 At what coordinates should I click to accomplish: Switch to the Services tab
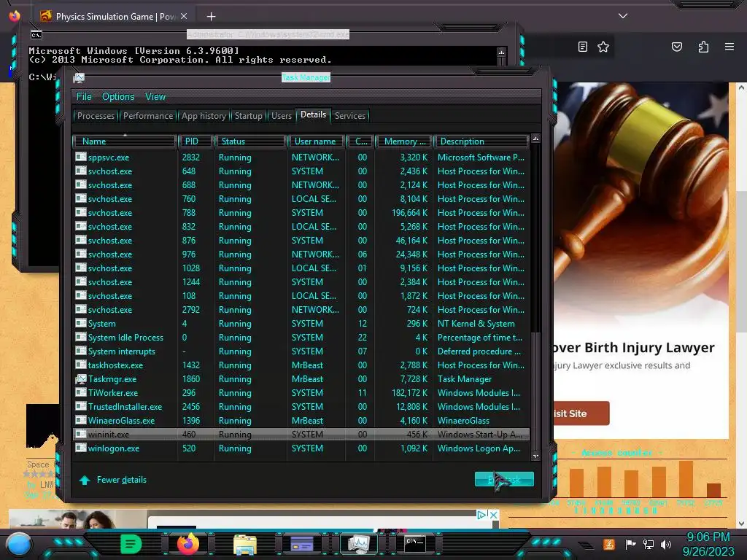click(349, 116)
